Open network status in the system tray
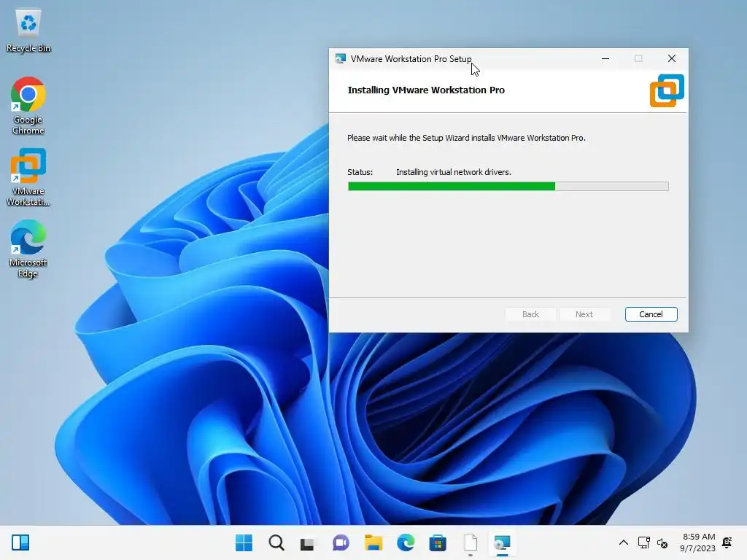This screenshot has width=747, height=560. 643,542
